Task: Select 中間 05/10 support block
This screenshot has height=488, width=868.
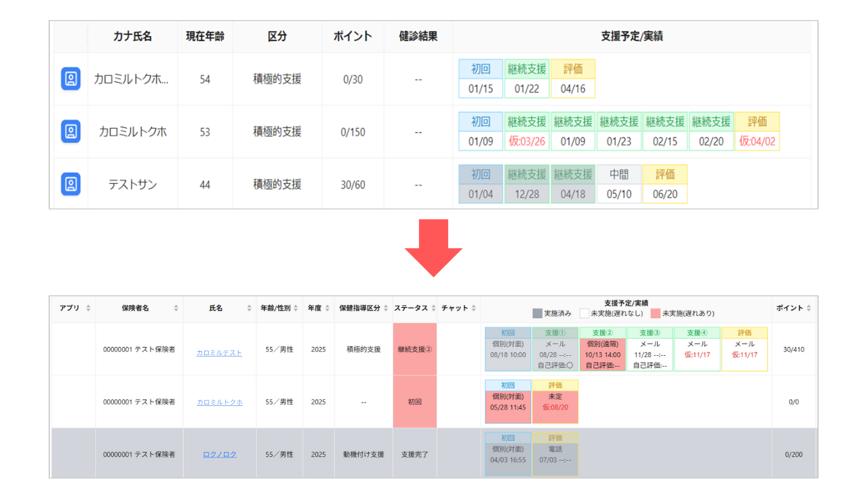Action: coord(619,184)
